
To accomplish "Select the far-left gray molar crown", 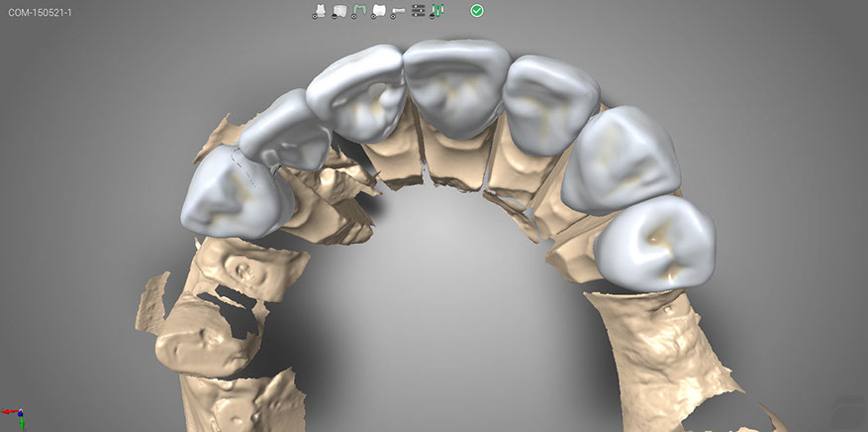I will click(229, 198).
